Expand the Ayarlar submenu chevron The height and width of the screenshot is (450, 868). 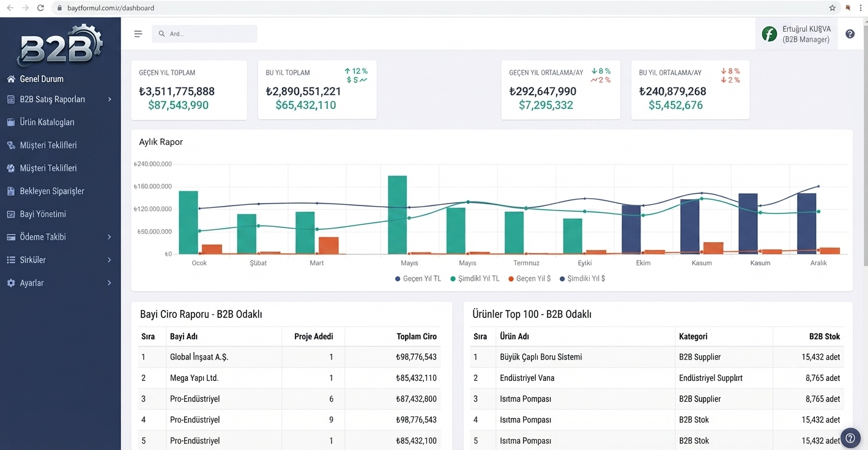click(x=109, y=283)
